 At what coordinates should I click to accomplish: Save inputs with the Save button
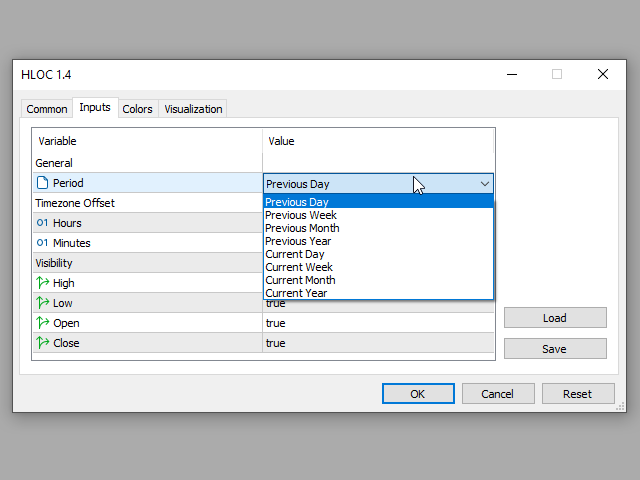pyautogui.click(x=555, y=349)
